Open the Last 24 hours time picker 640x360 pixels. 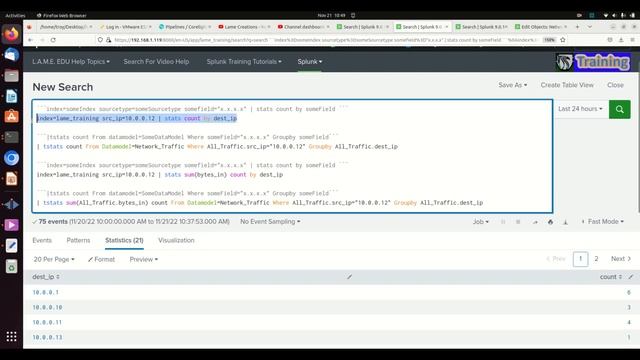pos(580,109)
